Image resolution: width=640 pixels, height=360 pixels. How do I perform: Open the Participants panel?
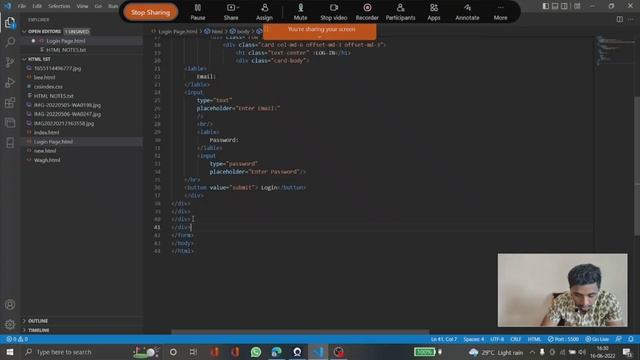(400, 12)
